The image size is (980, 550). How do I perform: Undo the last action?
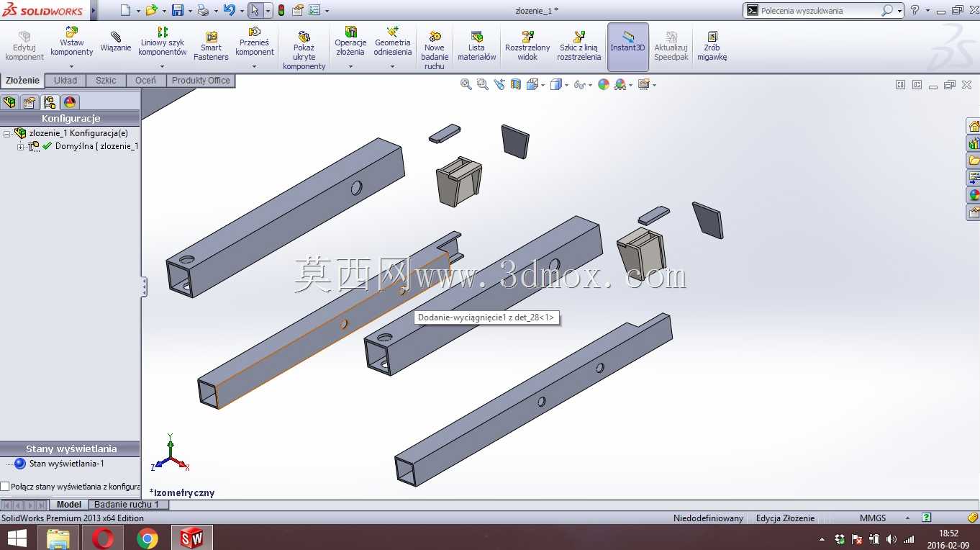(229, 10)
